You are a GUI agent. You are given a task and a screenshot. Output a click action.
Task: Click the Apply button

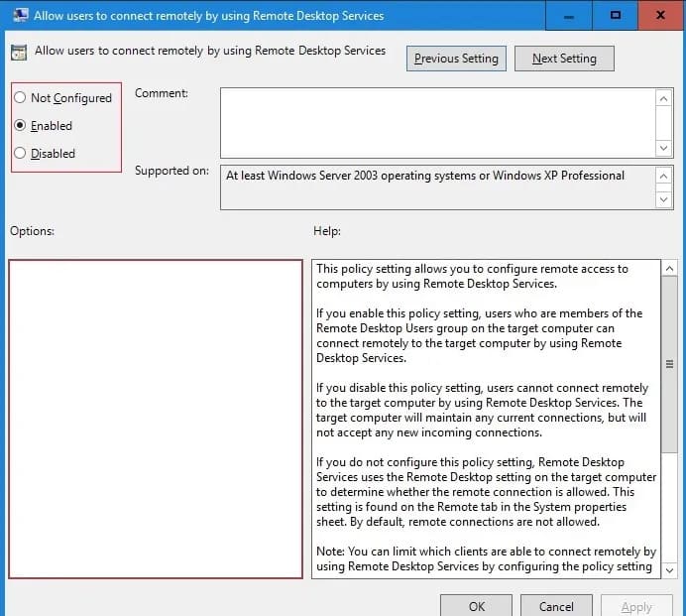tap(636, 606)
